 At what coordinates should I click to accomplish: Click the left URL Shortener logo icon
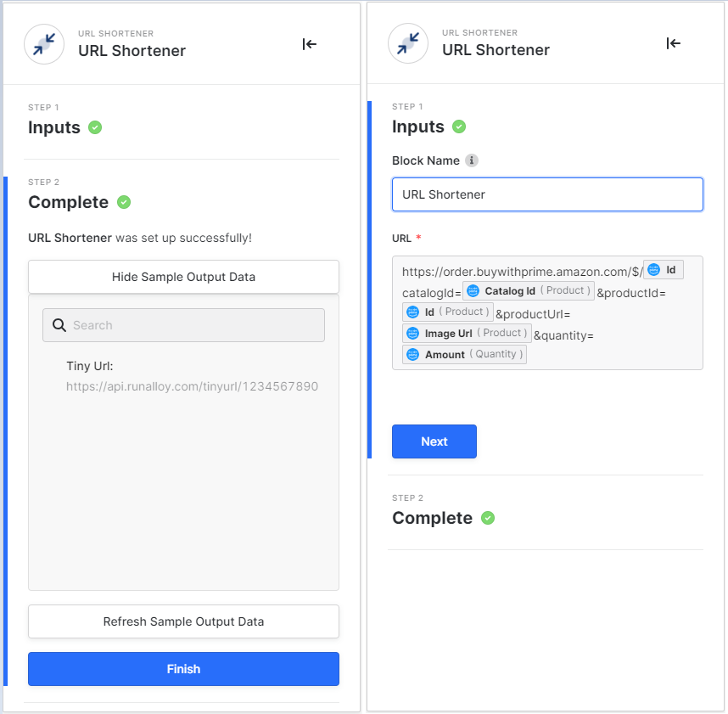tap(44, 44)
